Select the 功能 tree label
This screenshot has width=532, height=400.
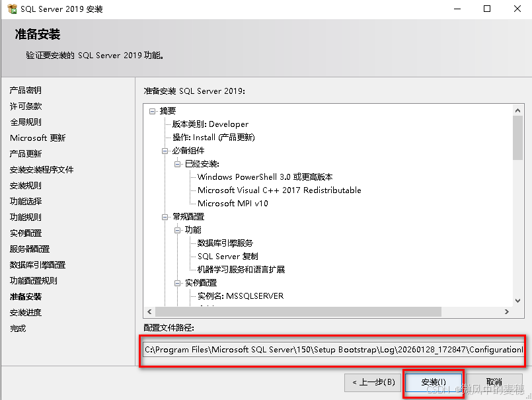193,230
